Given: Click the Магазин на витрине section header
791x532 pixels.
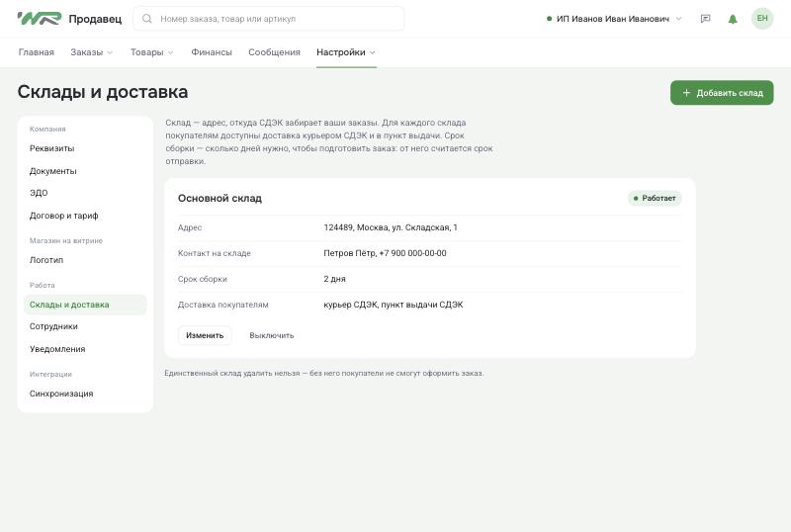Looking at the screenshot, I should pos(66,240).
